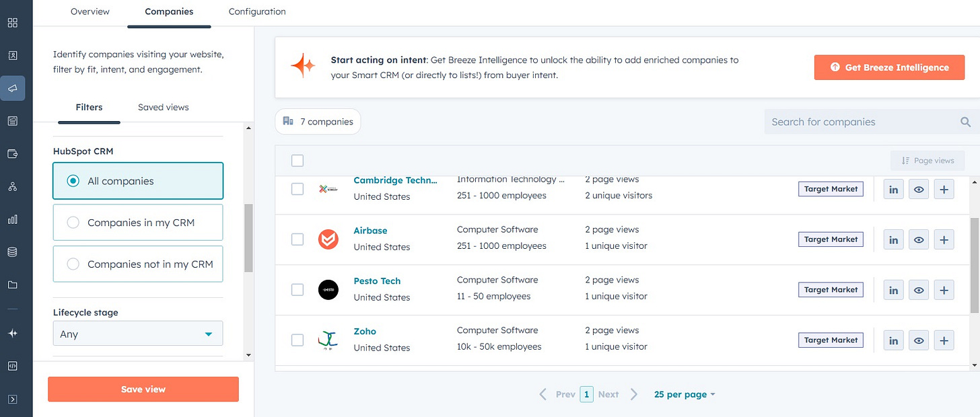Open the library folder icon in sidebar

click(12, 285)
